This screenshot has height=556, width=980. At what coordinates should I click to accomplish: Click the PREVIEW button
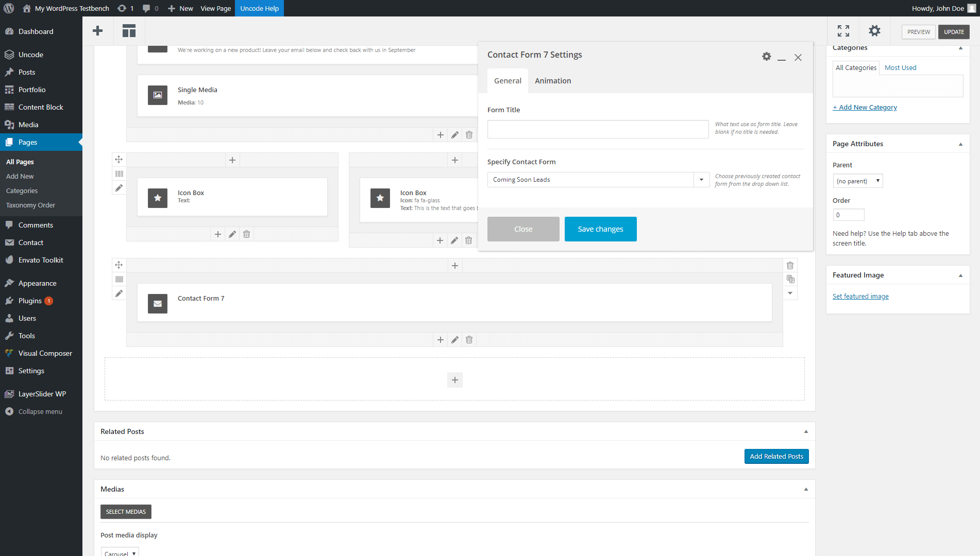pos(918,32)
